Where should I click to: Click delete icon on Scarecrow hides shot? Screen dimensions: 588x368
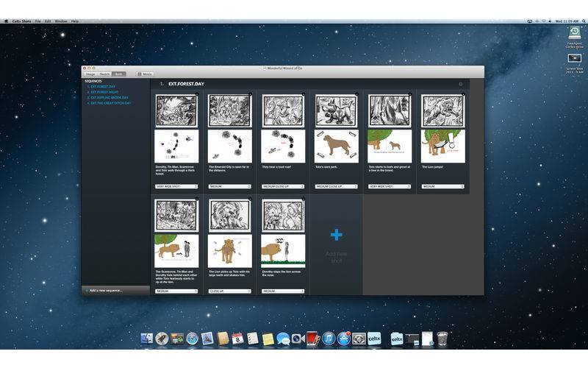pos(197,199)
